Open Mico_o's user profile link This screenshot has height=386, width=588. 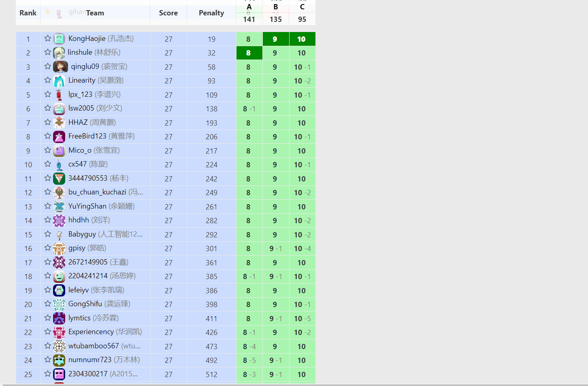coord(80,150)
